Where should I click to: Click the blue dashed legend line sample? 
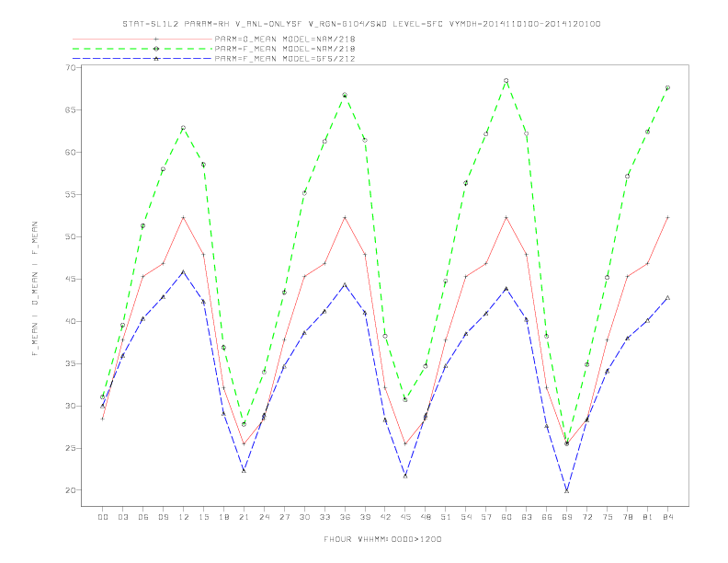click(142, 59)
